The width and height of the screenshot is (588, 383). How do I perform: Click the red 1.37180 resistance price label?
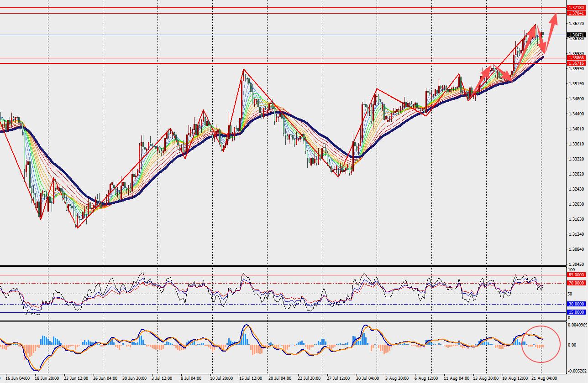point(576,8)
